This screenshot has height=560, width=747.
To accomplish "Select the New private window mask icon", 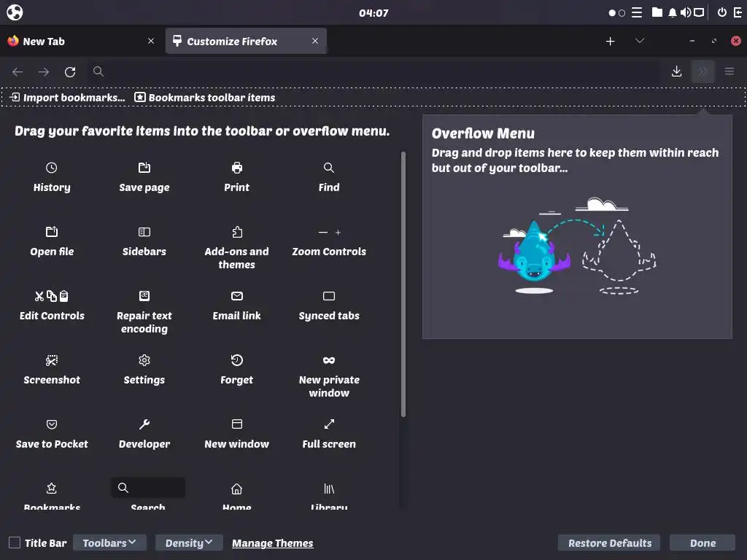I will [329, 360].
